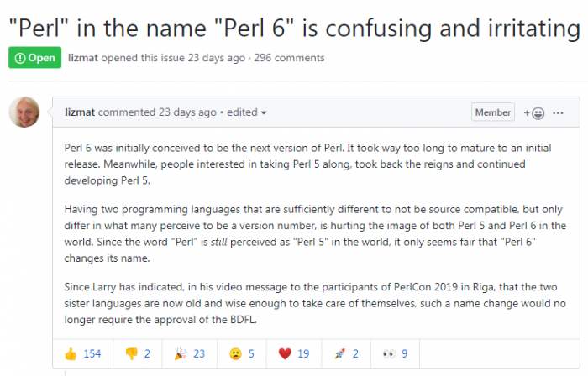Click the green Open status badge
588x376 pixels.
(x=34, y=58)
